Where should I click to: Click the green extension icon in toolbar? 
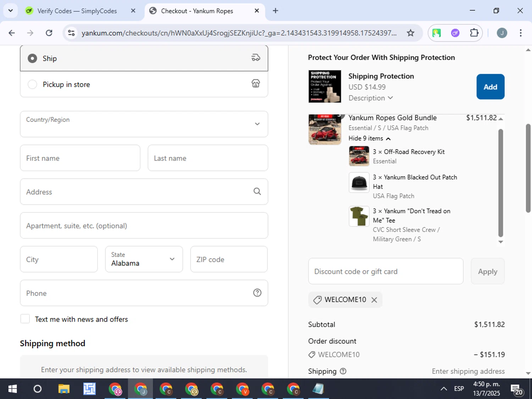point(437,33)
